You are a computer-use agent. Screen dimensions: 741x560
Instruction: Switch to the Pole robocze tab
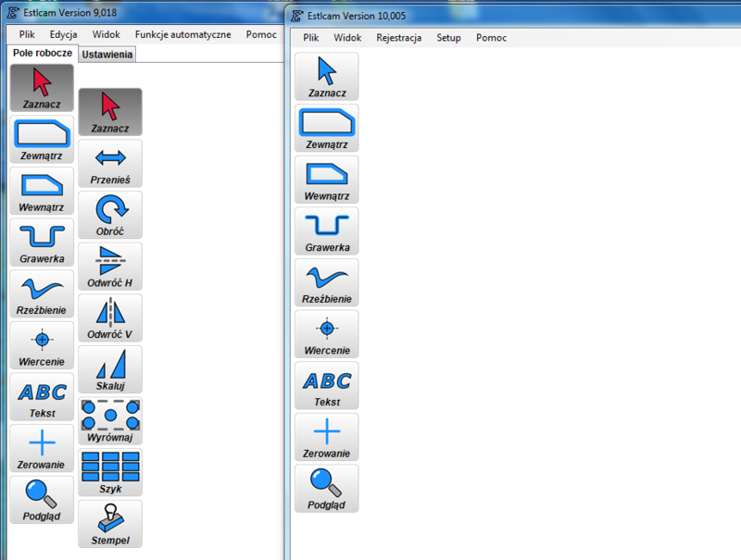(43, 53)
